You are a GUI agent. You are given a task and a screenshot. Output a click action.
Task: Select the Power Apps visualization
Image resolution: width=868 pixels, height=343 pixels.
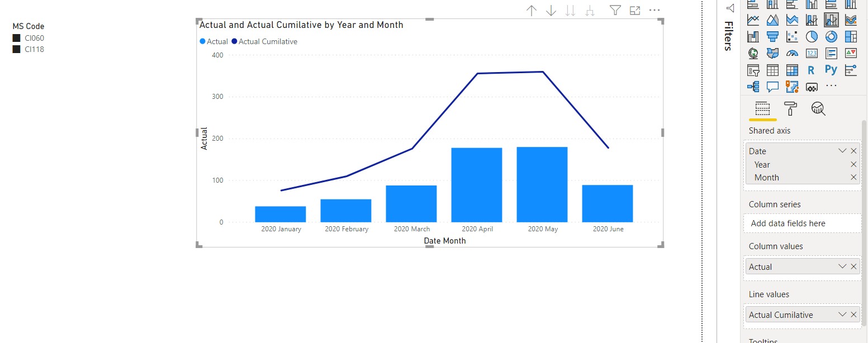click(812, 87)
